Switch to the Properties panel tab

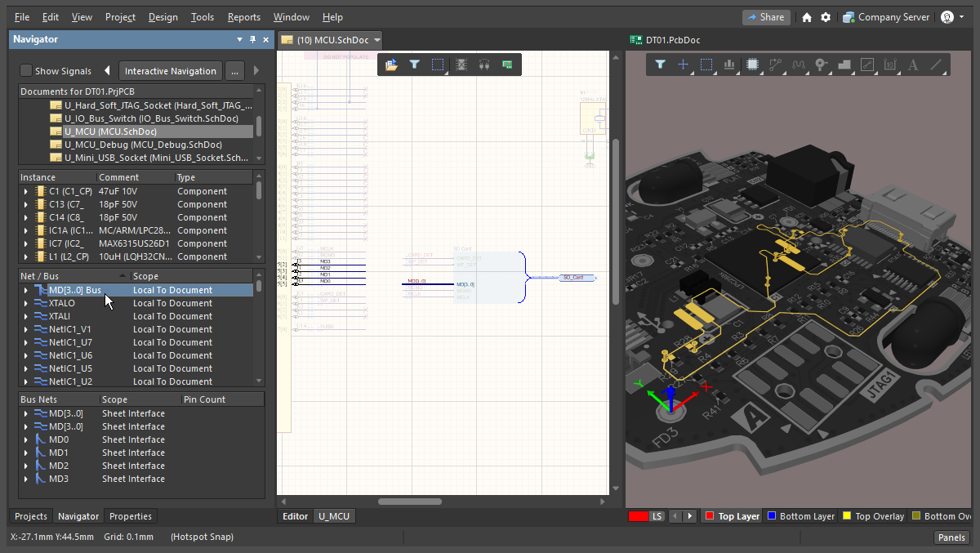(131, 516)
